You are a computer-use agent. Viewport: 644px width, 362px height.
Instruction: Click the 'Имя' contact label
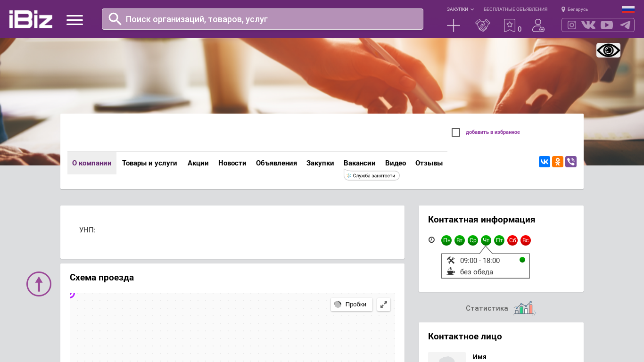click(479, 357)
